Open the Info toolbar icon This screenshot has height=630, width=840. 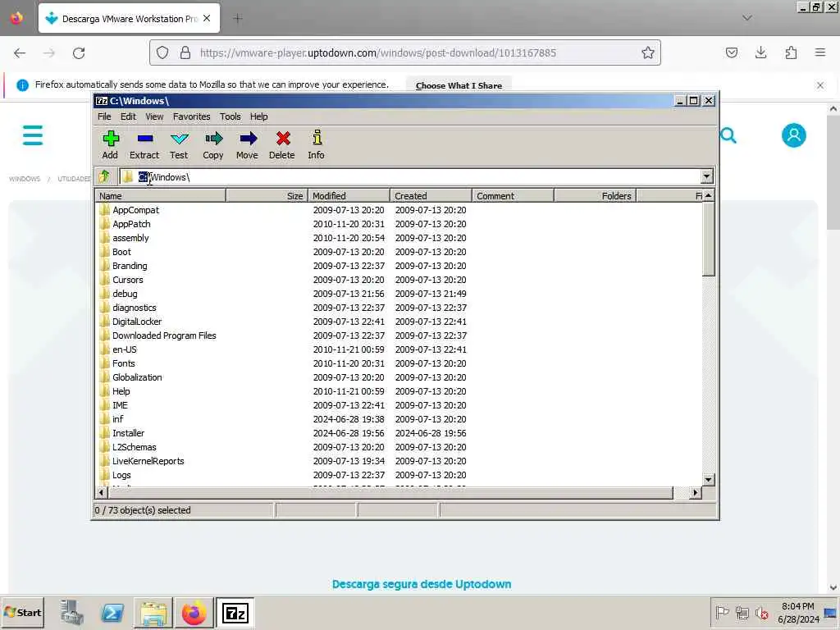coord(317,144)
